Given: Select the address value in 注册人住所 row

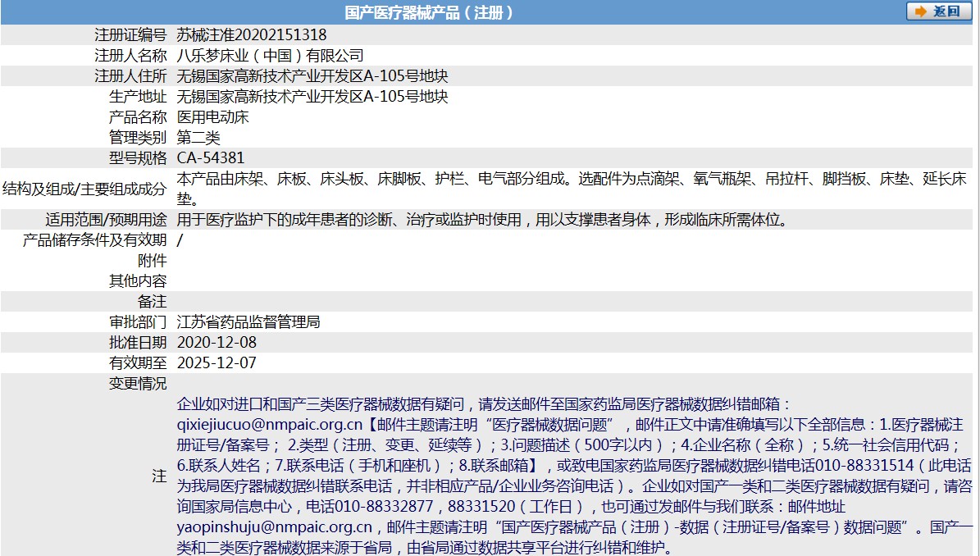Looking at the screenshot, I should pyautogui.click(x=312, y=76).
